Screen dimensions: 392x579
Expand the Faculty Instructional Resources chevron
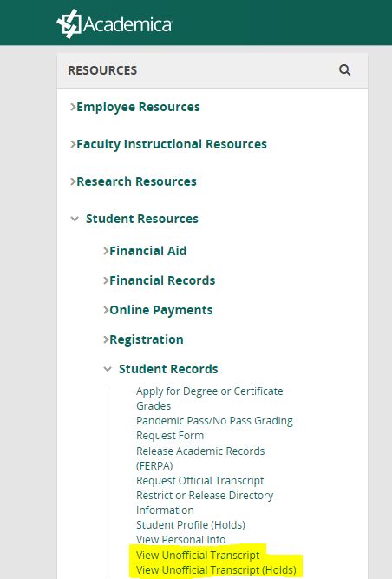point(73,144)
